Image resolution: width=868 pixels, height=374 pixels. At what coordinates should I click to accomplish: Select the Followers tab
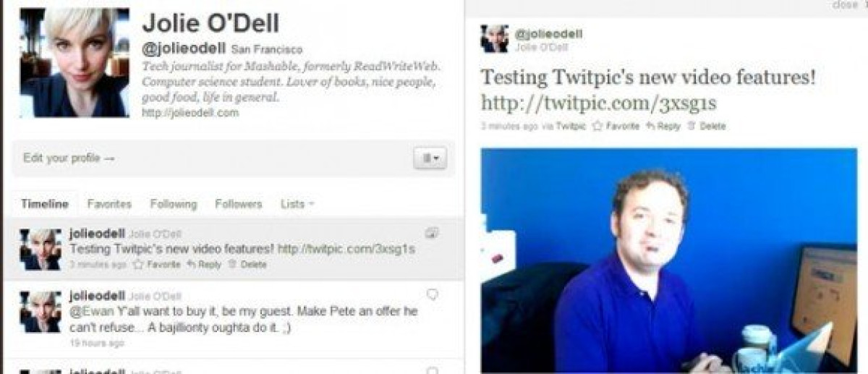click(239, 204)
